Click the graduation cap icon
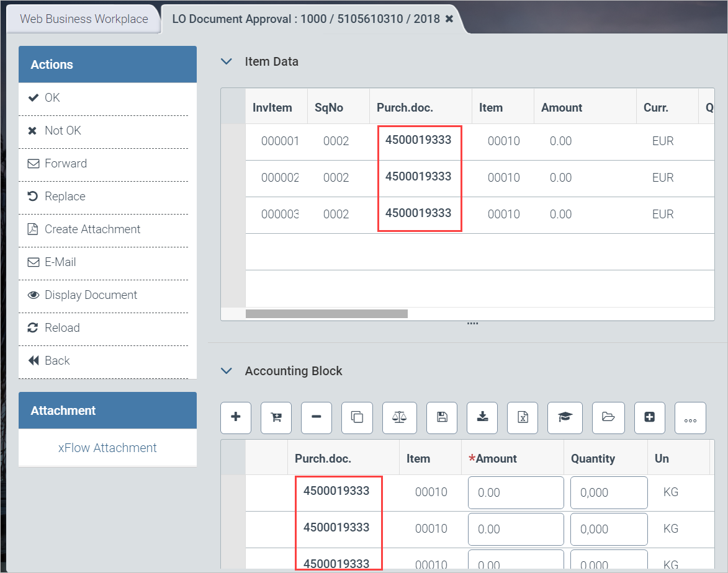 tap(565, 417)
